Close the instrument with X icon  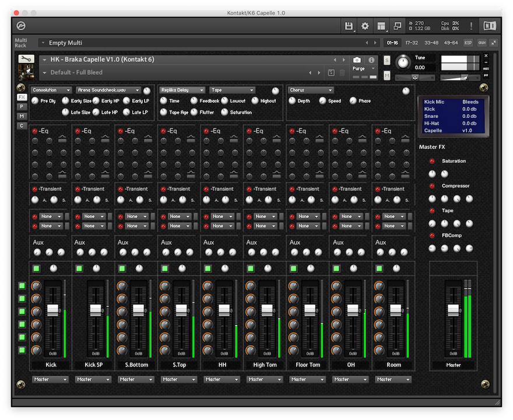click(486, 55)
